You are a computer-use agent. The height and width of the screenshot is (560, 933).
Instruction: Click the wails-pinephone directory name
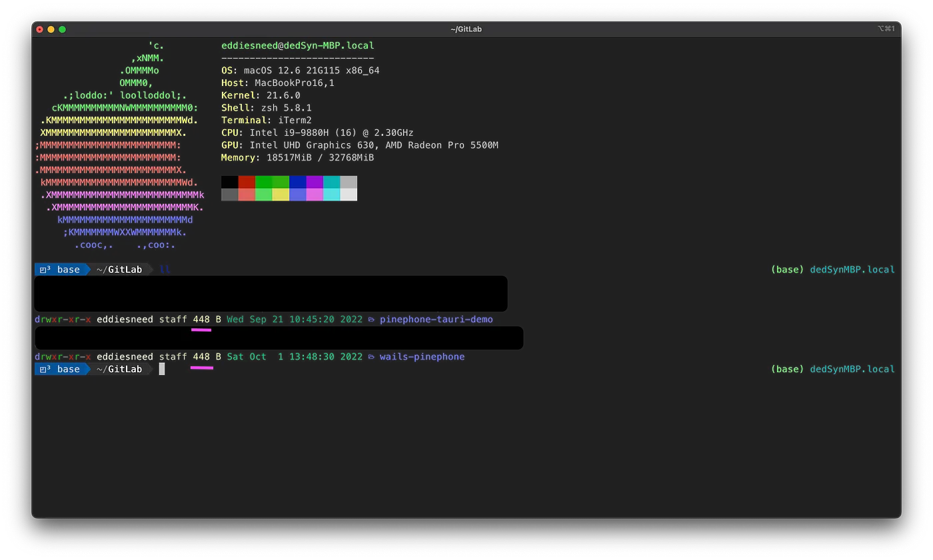coord(422,357)
